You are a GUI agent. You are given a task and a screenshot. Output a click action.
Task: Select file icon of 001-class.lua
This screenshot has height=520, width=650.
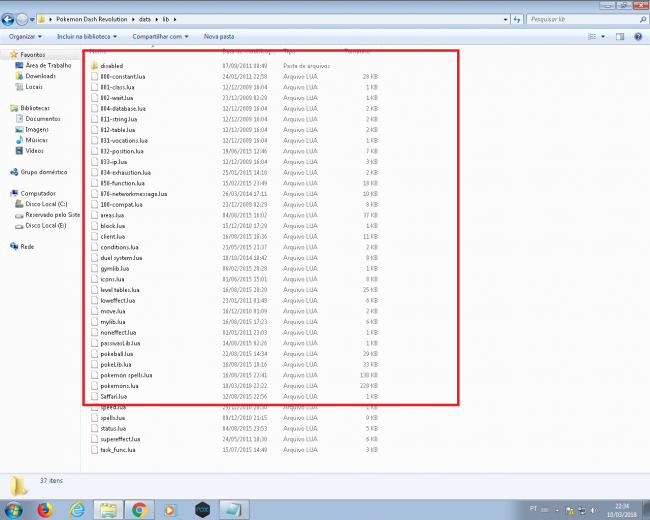(94, 87)
